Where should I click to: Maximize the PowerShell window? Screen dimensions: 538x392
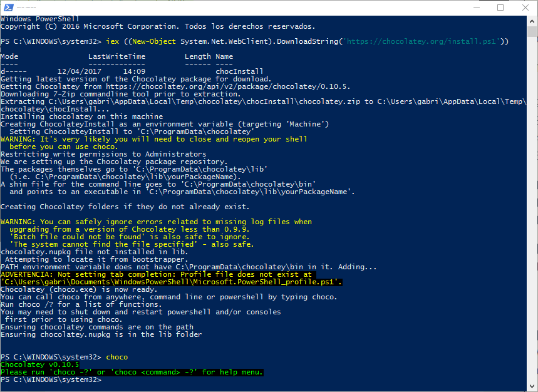(x=500, y=8)
